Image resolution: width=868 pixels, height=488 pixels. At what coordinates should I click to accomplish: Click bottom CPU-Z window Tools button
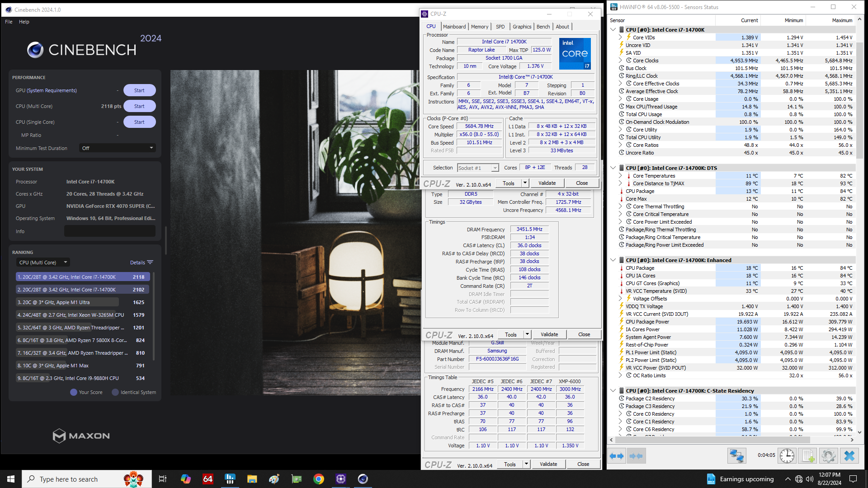coord(510,464)
